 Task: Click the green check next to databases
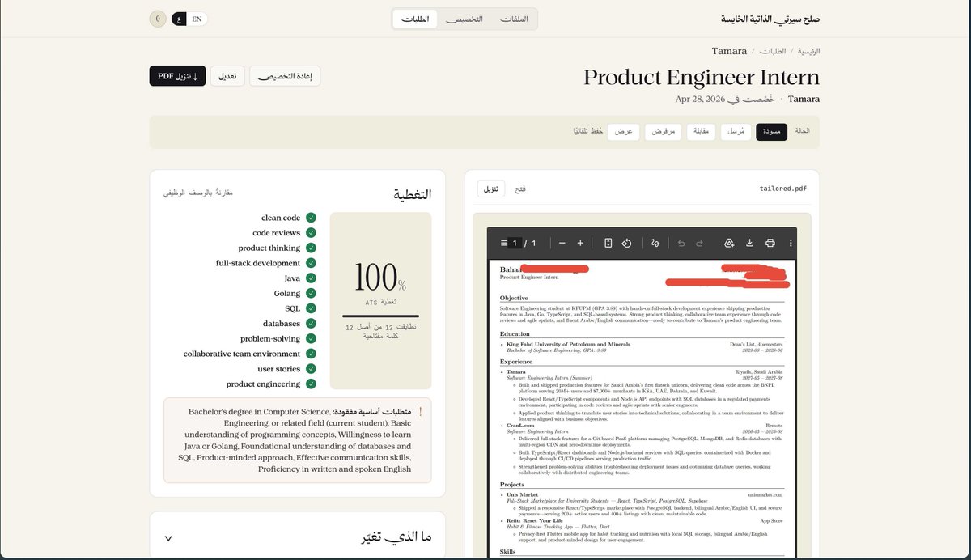click(x=311, y=324)
